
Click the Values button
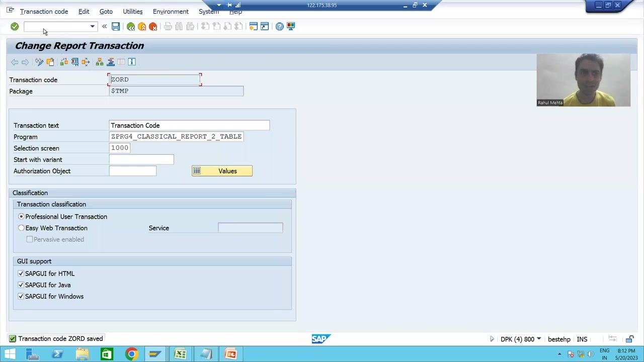222,171
